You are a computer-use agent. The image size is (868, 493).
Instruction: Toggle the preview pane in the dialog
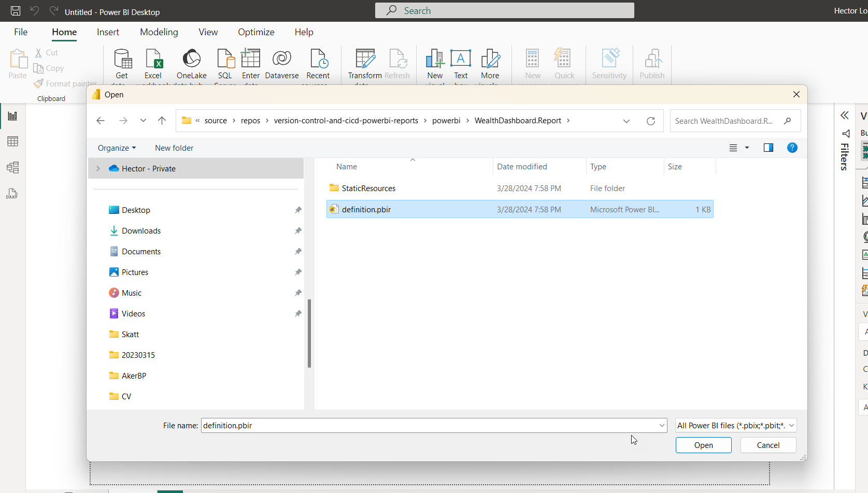click(x=768, y=148)
